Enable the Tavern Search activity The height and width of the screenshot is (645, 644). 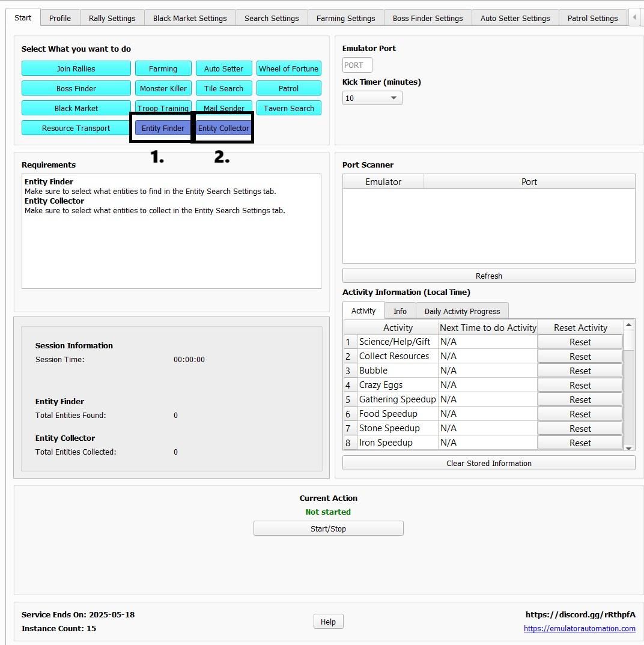pos(288,107)
